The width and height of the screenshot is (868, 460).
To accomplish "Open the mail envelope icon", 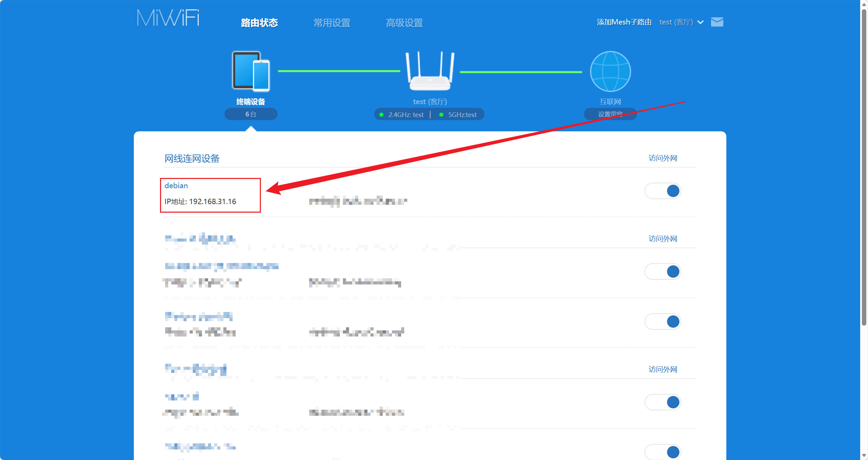I will pos(717,22).
